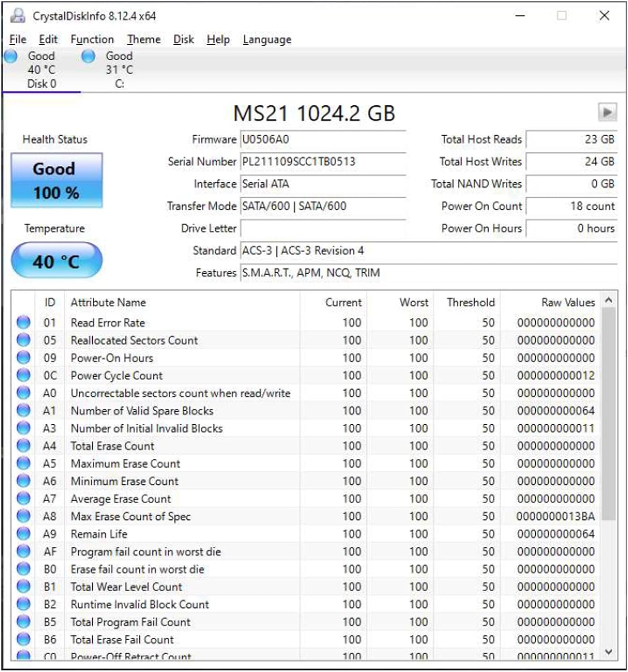Select the Remain Life attribute name
The width and height of the screenshot is (628, 672).
click(x=99, y=534)
